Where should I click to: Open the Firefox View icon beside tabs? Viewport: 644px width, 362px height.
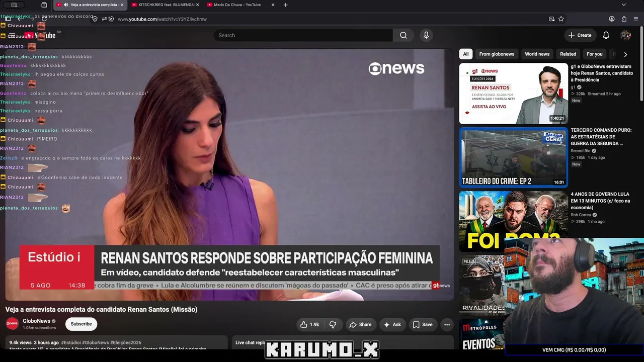coord(44,5)
